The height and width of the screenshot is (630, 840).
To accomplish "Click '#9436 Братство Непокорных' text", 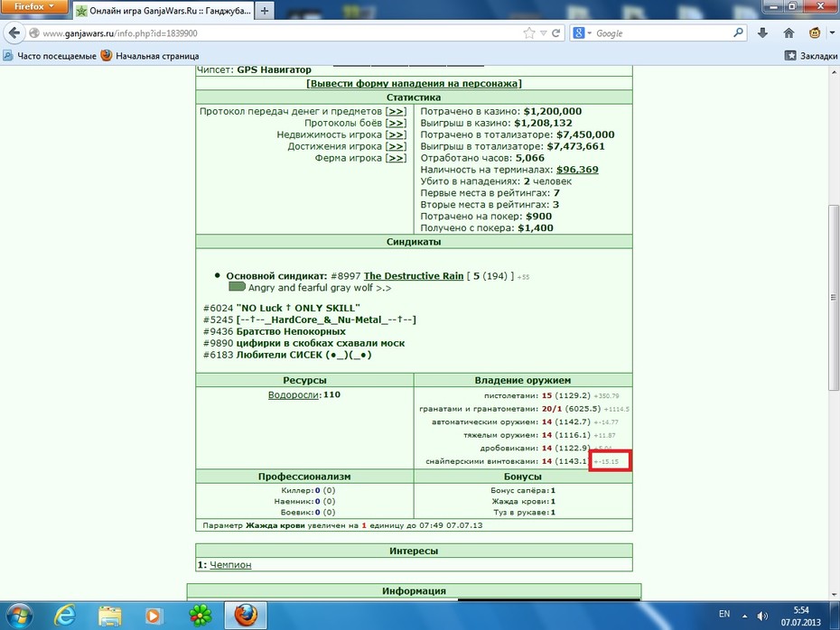I will [275, 332].
